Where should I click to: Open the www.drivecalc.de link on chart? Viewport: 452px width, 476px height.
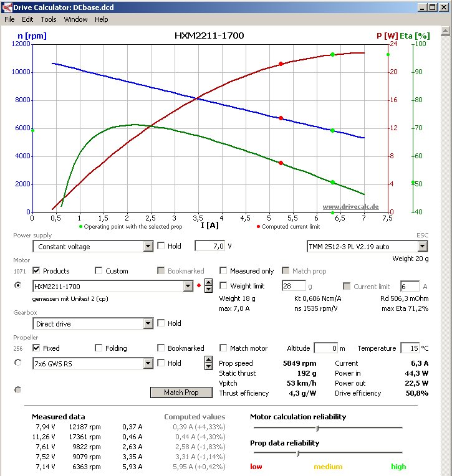pos(350,206)
